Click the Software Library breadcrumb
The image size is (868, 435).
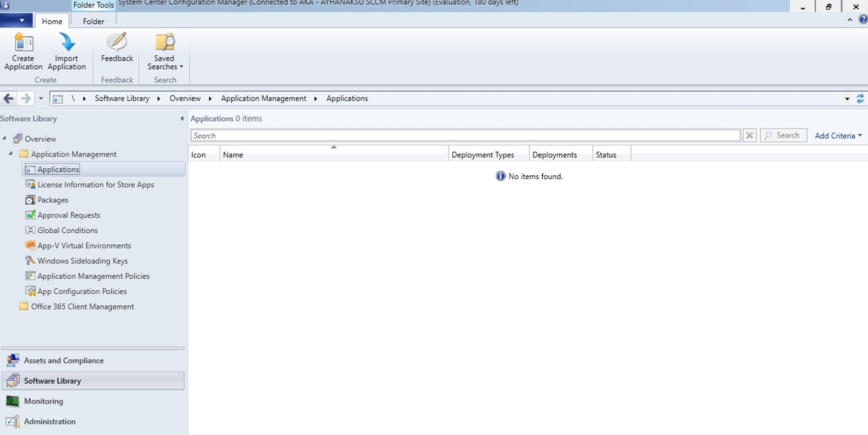click(122, 99)
